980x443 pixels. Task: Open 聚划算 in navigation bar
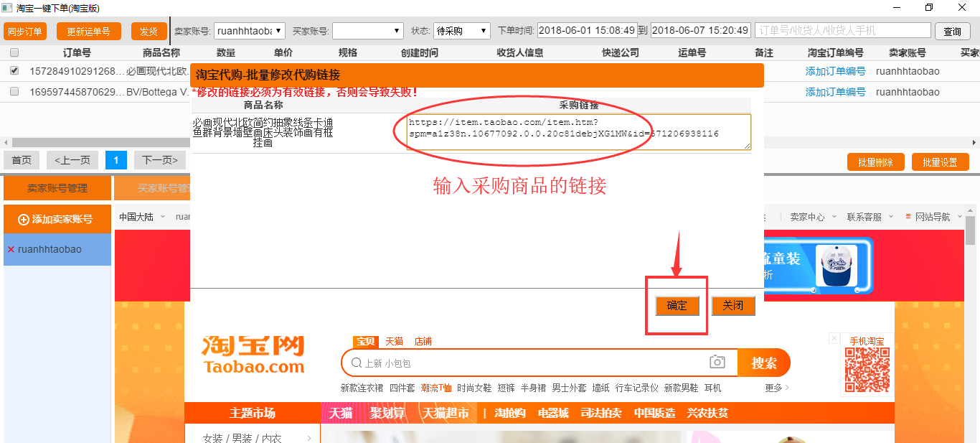point(387,413)
